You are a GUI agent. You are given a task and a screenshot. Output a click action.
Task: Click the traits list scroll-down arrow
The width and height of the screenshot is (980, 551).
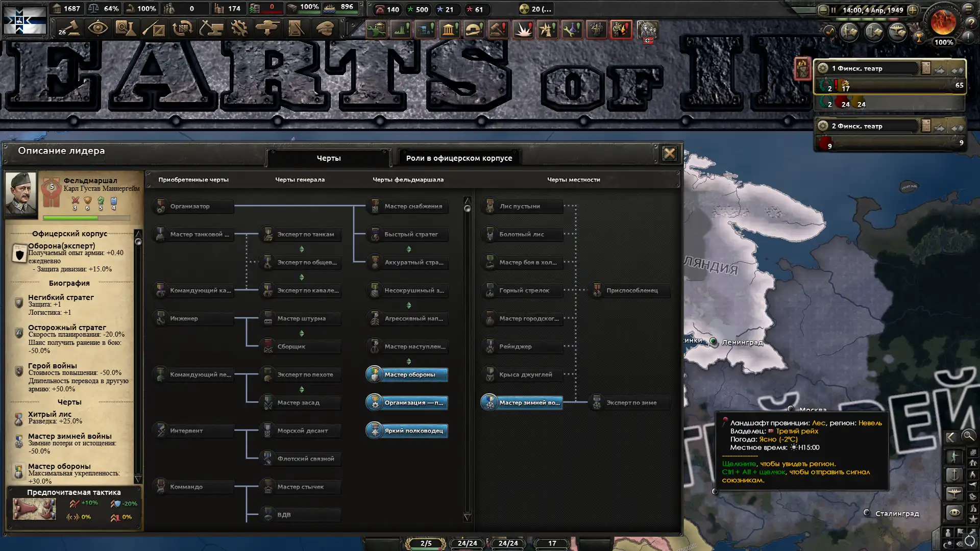pos(467,517)
